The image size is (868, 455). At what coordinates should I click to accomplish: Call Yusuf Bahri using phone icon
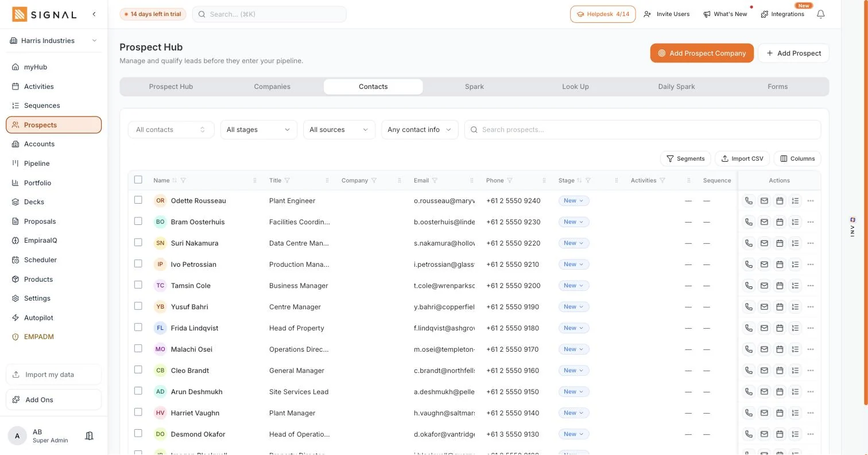pyautogui.click(x=749, y=307)
